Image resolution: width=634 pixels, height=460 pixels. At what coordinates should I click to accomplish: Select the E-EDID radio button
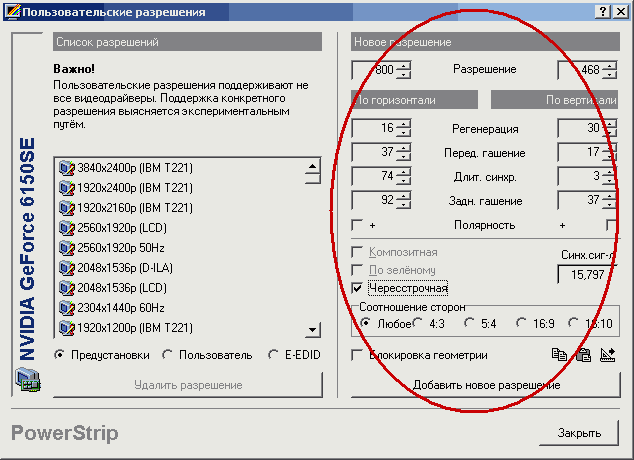273,354
